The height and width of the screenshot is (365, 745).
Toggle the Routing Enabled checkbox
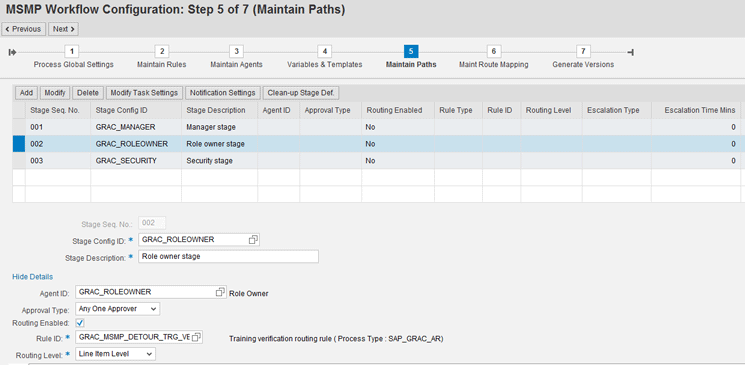click(x=80, y=323)
